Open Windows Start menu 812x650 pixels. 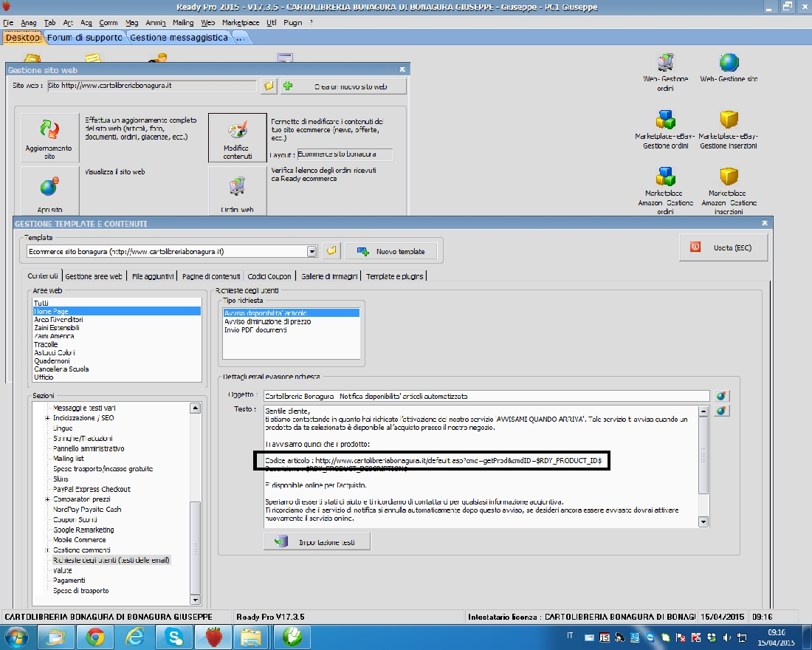point(16,637)
